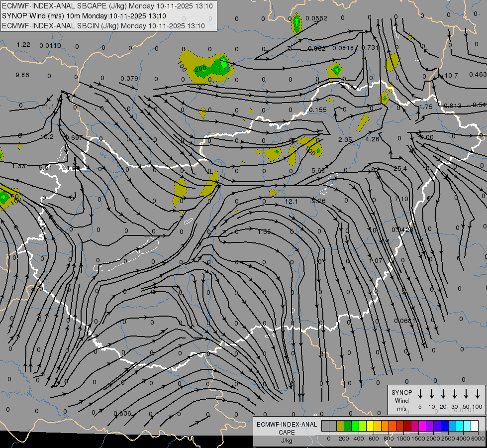Click the 11.1 value on map
487x448 pixels.
pos(48,107)
